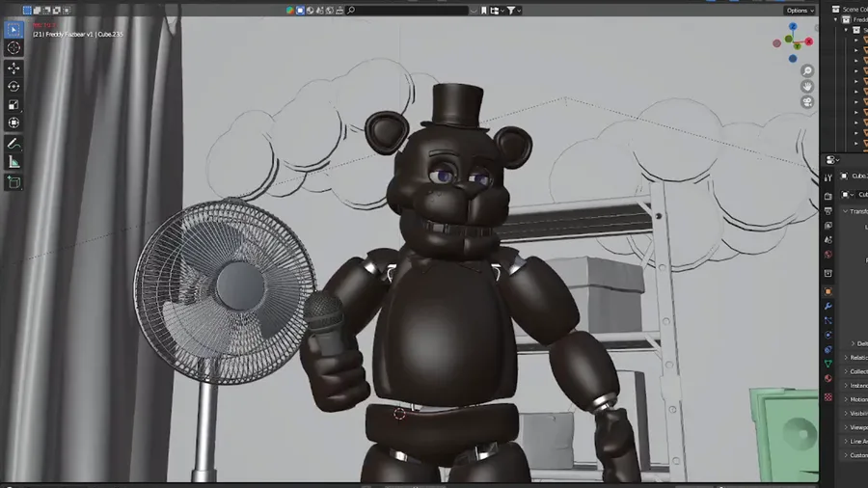Select the Select Box tool
This screenshot has width=868, height=488.
click(x=14, y=29)
